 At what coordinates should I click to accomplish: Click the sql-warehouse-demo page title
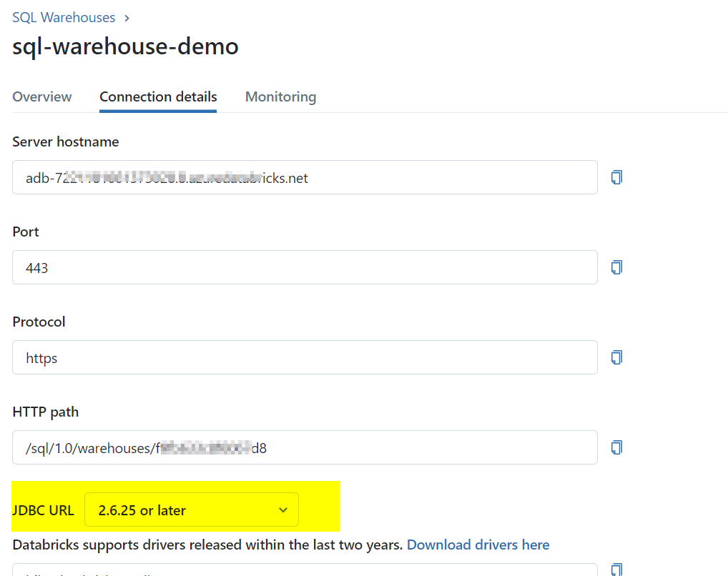click(125, 46)
